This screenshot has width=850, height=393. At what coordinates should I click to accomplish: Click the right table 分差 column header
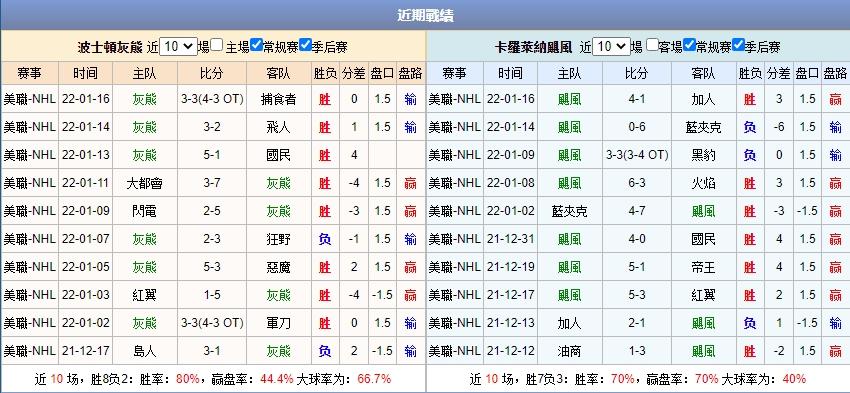779,73
